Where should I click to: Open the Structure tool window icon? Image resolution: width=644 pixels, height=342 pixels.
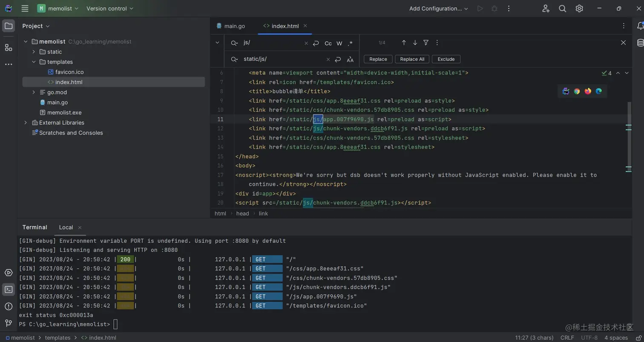9,47
